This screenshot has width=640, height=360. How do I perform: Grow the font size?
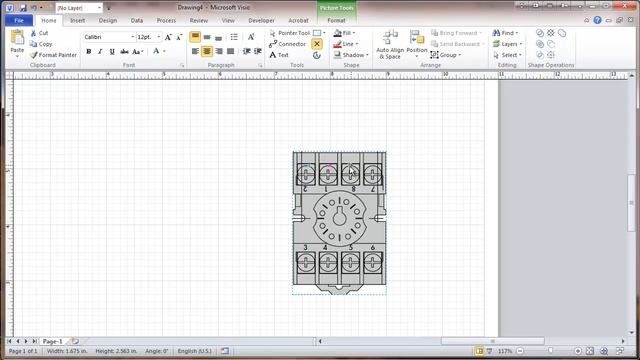(x=168, y=37)
